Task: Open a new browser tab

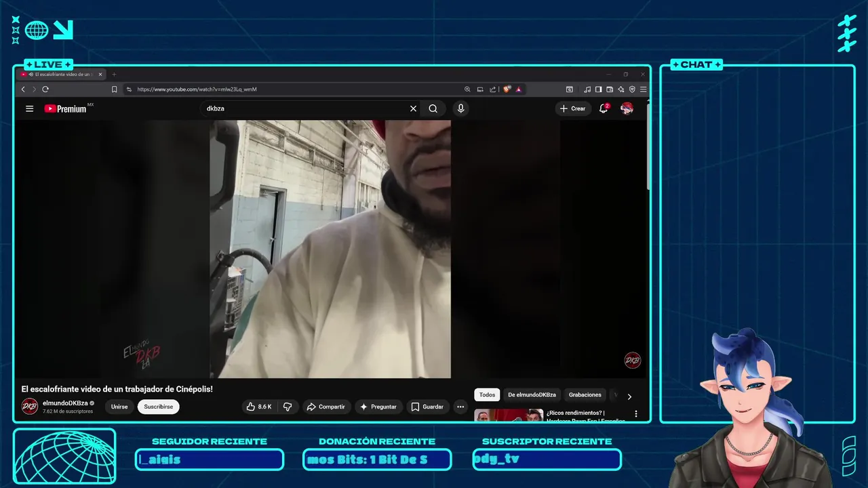Action: pos(114,75)
